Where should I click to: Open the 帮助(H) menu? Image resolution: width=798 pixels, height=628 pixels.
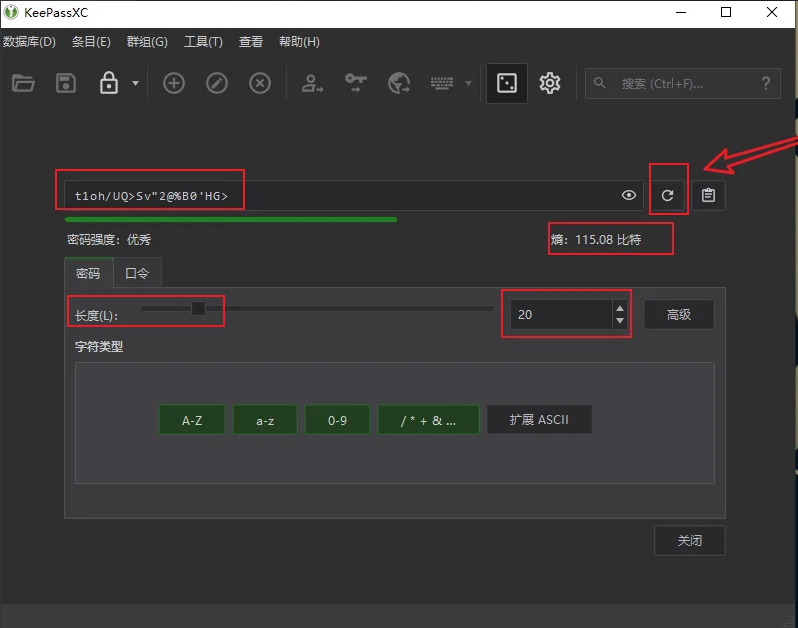[299, 42]
